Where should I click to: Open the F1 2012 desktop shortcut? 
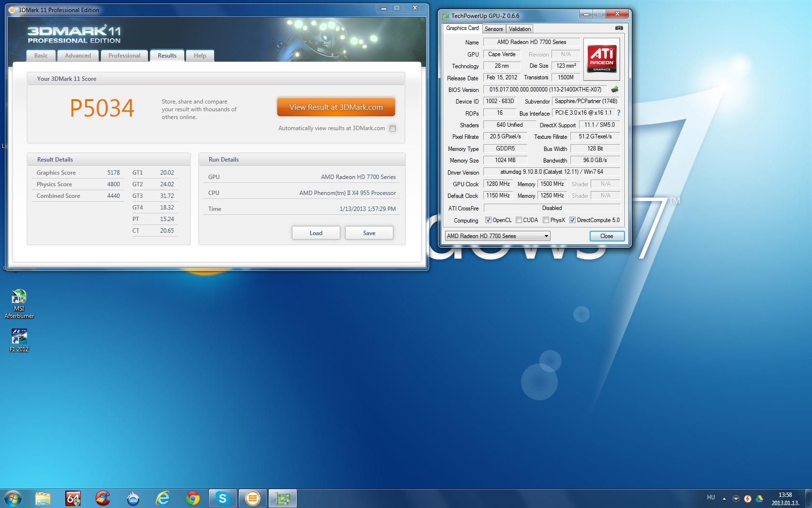pyautogui.click(x=19, y=340)
